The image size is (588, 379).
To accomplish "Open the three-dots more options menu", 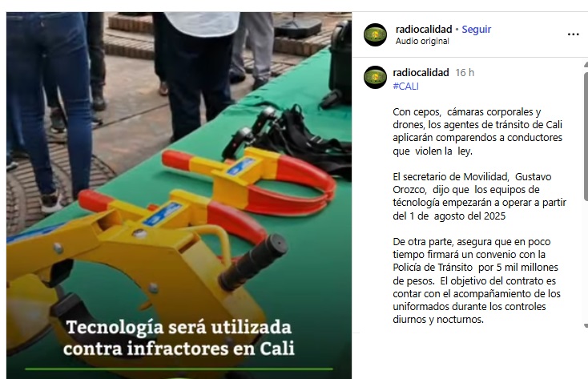I will (573, 34).
